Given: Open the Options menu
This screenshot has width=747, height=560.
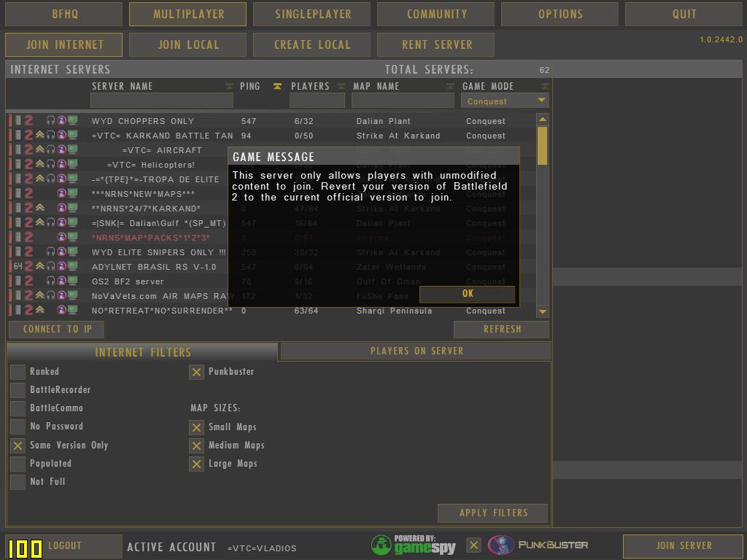Looking at the screenshot, I should [560, 15].
